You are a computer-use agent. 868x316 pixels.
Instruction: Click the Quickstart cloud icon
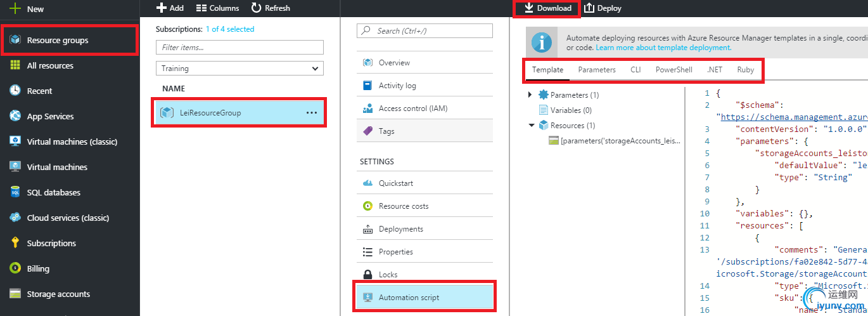[367, 183]
